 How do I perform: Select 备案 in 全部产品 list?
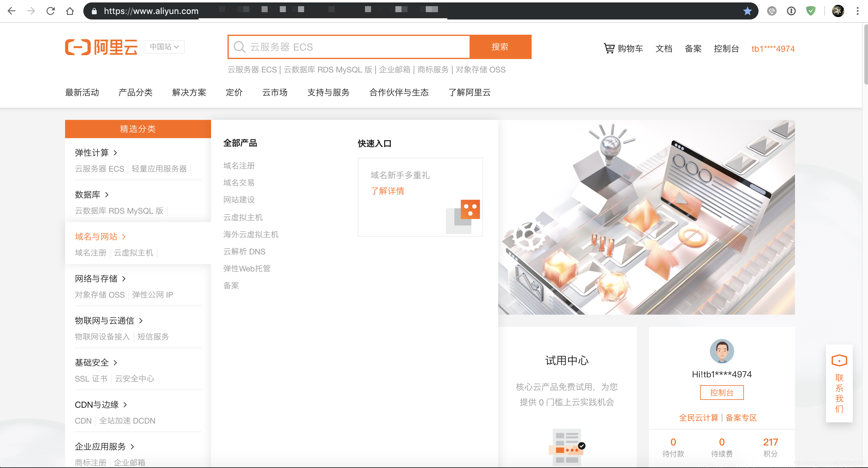click(x=231, y=286)
